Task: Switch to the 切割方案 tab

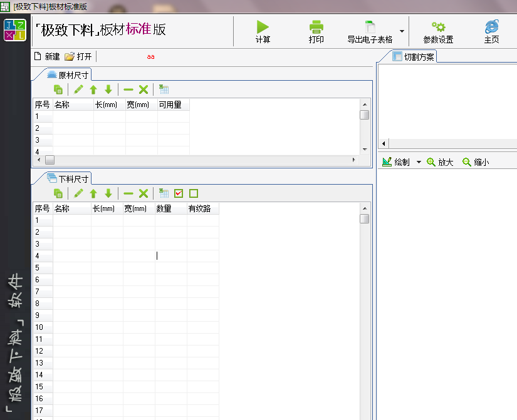Action: pos(414,57)
